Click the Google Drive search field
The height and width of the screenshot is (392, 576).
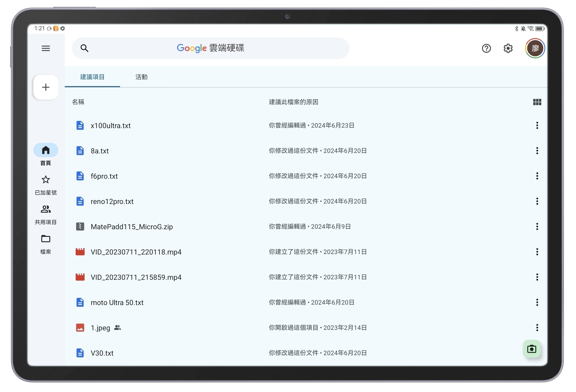(210, 48)
